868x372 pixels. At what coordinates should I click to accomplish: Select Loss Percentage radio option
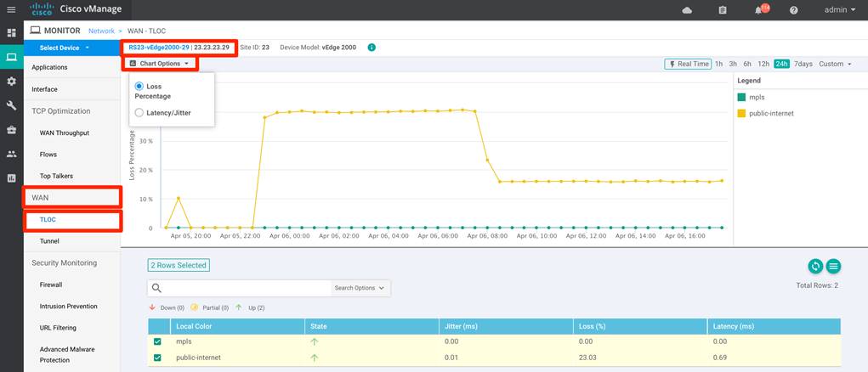coord(139,87)
